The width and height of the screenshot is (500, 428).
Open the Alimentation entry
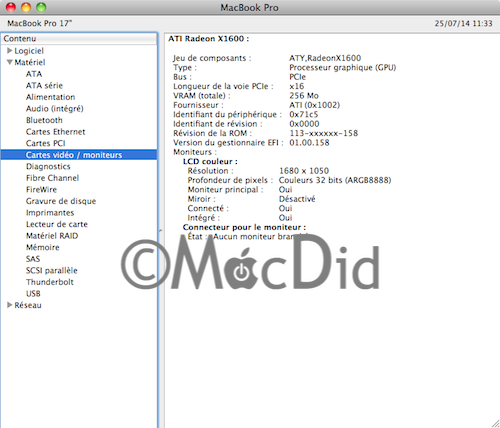click(x=51, y=97)
